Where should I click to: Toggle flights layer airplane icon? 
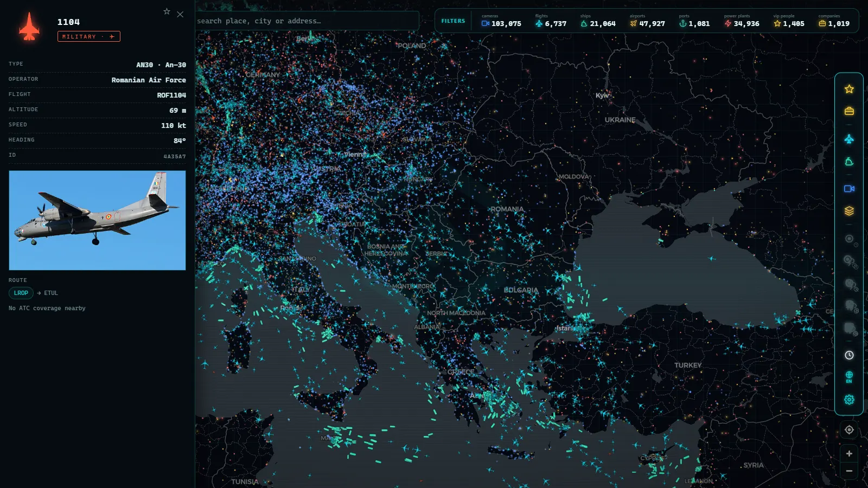coord(849,139)
